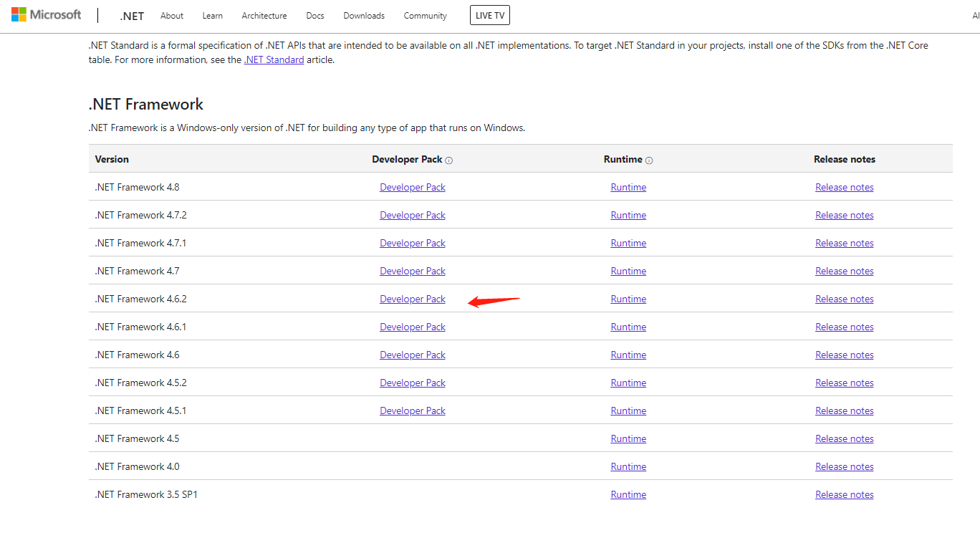Image resolution: width=980 pixels, height=538 pixels.
Task: Download Runtime for .NET Framework 4.7.1
Action: (628, 243)
